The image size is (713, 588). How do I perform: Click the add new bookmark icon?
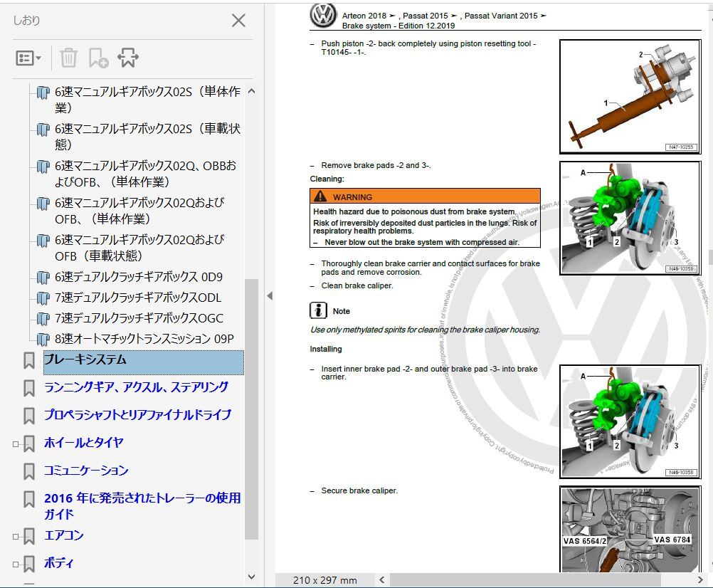(x=98, y=58)
